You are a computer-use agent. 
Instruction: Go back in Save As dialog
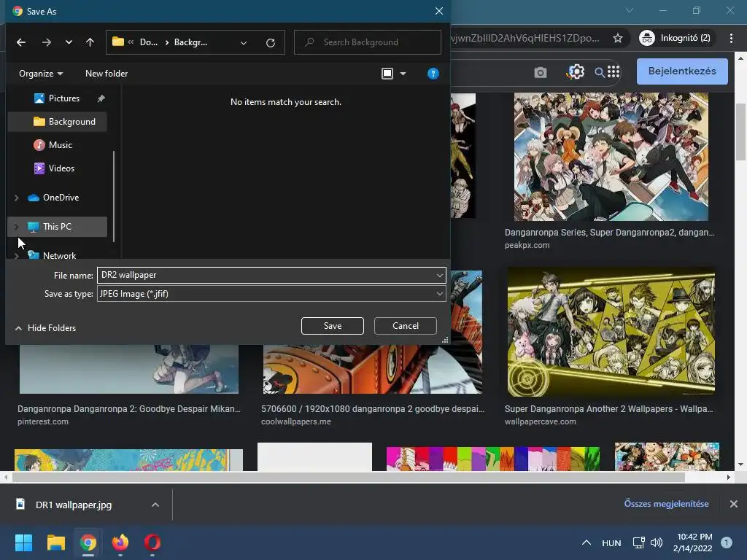tap(21, 42)
